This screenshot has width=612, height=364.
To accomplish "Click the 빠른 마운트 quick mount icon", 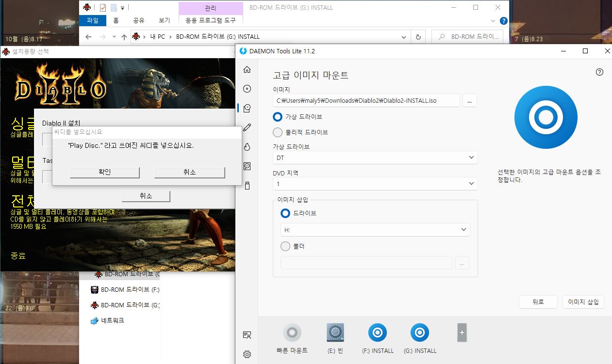I will (292, 332).
